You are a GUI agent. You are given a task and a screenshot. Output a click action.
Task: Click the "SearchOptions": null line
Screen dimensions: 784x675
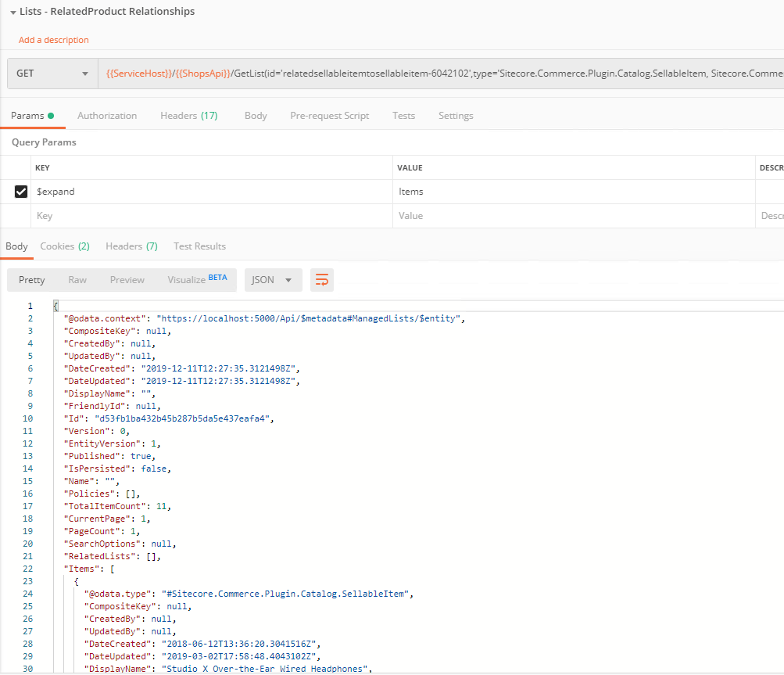[x=120, y=544]
